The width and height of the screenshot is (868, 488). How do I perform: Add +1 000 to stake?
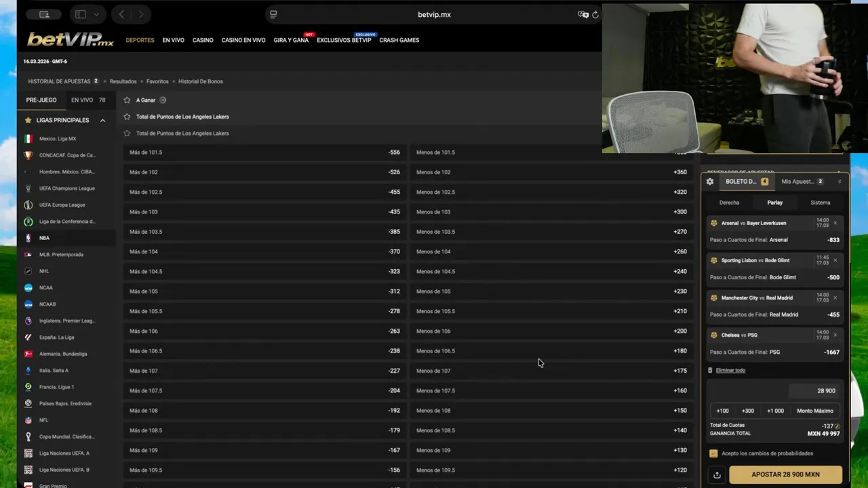pyautogui.click(x=775, y=411)
